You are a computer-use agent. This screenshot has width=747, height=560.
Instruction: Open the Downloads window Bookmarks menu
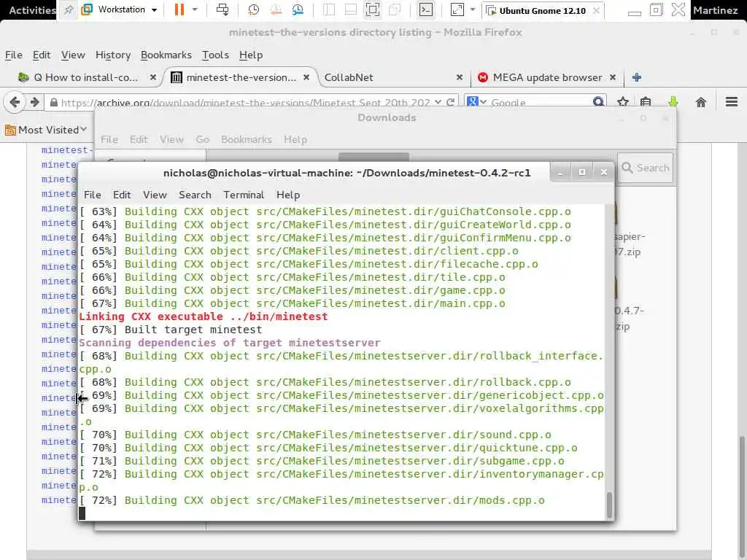coord(247,139)
